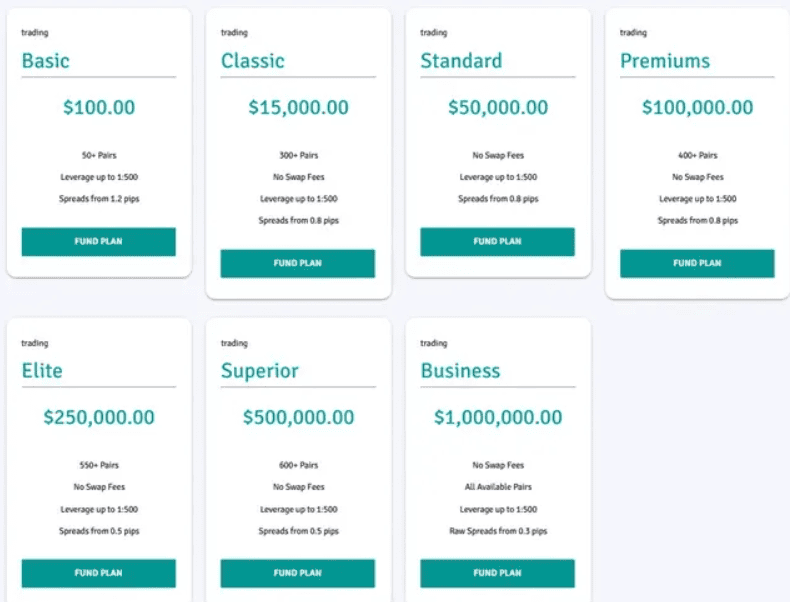Choose FUND PLAN for Business plan
Image resolution: width=790 pixels, height=602 pixels.
pyautogui.click(x=497, y=573)
